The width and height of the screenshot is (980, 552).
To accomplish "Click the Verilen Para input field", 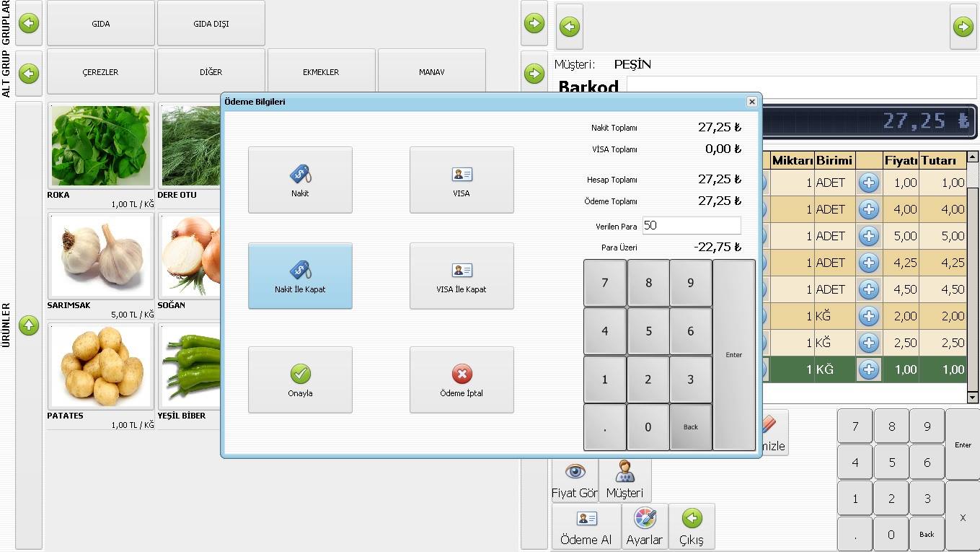I will pyautogui.click(x=692, y=225).
